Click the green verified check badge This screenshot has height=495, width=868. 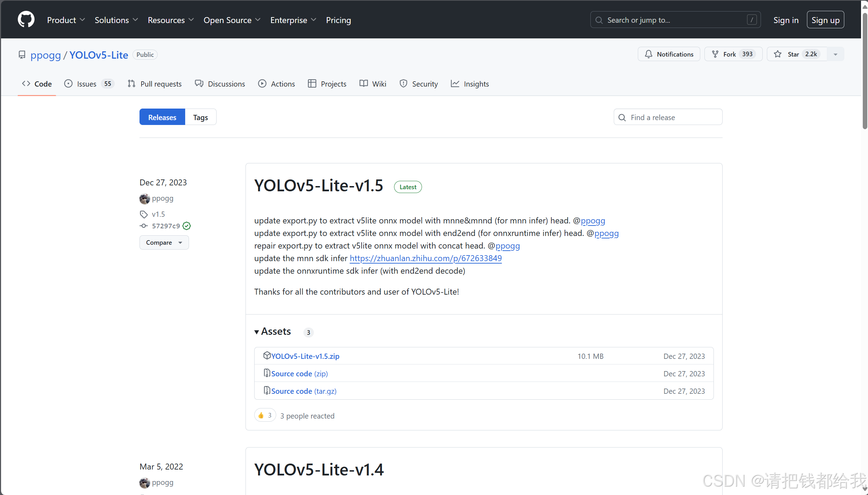pos(187,226)
